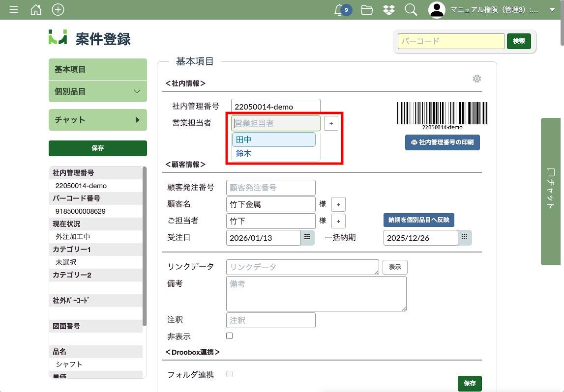Screen dimensions: 564x392
Task: Toggle the フォルダ連携 checkbox
Action: tap(229, 374)
